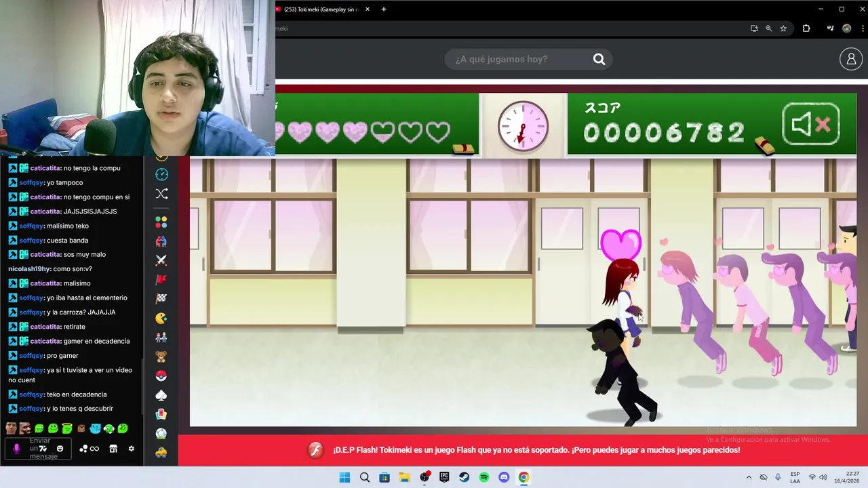This screenshot has height=488, width=868.
Task: Open the clock showing 22:27
Action: point(846,477)
